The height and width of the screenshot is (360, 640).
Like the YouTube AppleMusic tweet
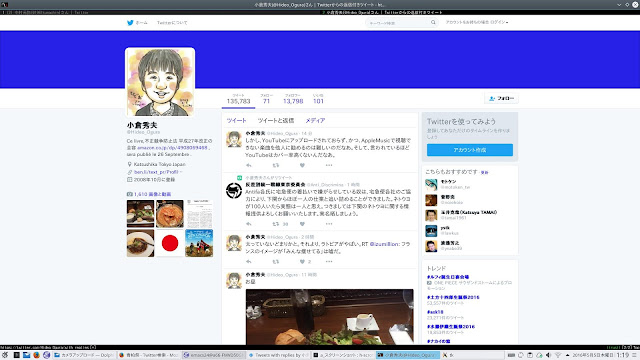coord(302,165)
